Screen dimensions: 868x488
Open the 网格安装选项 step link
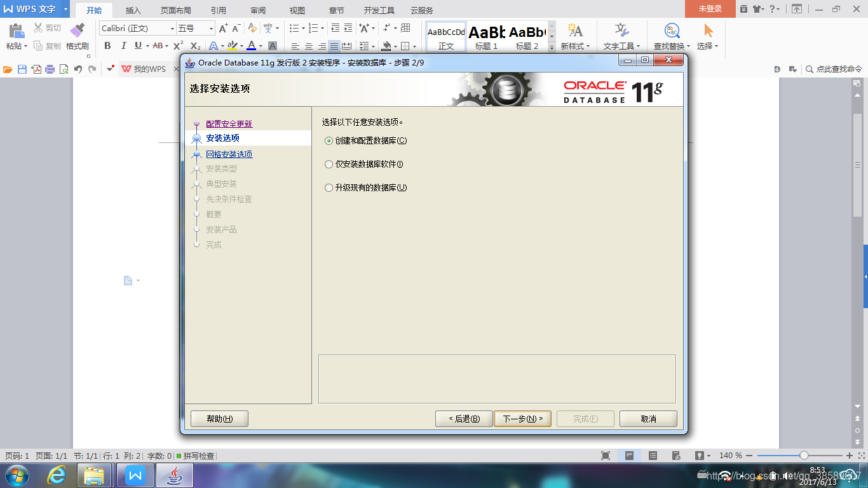click(229, 154)
